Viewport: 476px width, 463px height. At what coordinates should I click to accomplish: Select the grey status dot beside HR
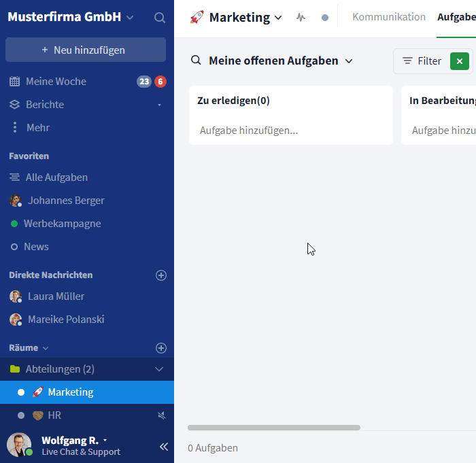tap(21, 415)
